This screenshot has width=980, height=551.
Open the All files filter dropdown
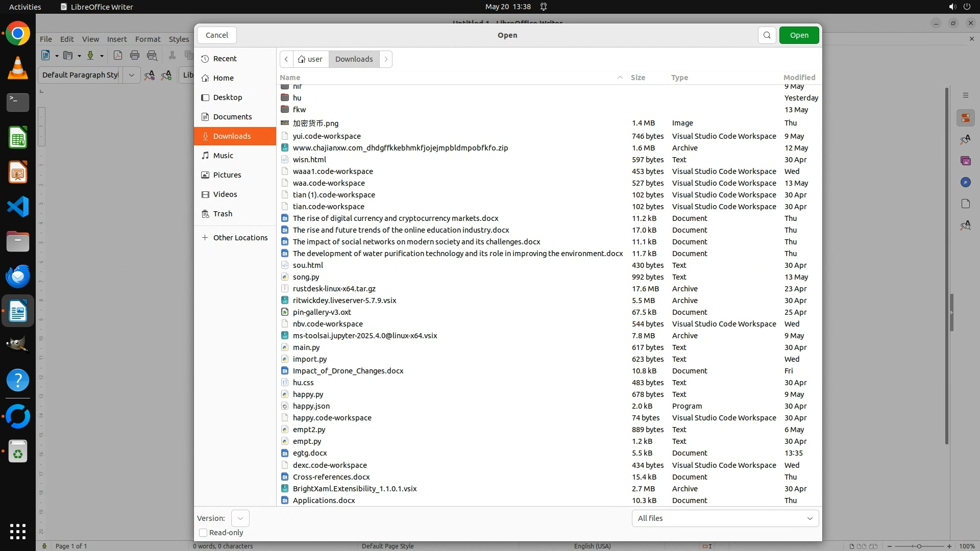725,518
